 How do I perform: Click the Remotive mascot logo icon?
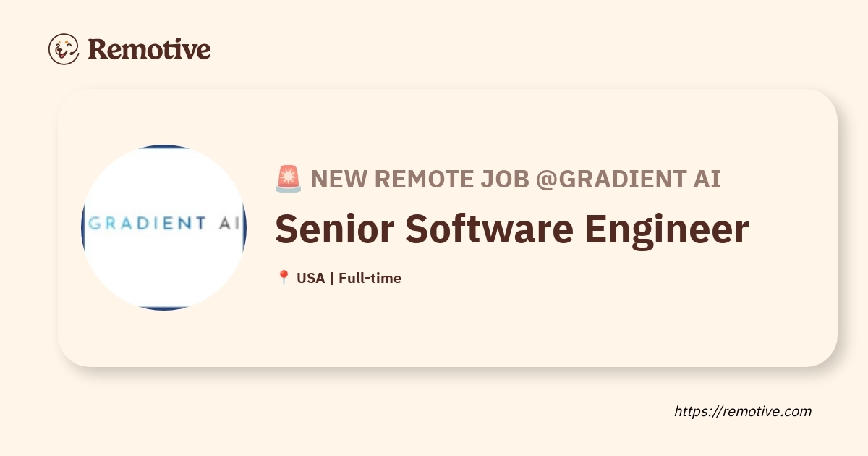pos(64,49)
